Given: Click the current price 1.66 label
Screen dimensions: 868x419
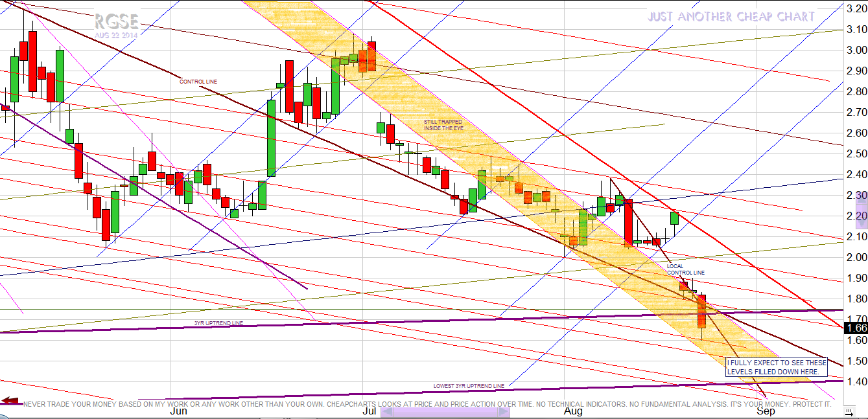Looking at the screenshot, I should 856,328.
